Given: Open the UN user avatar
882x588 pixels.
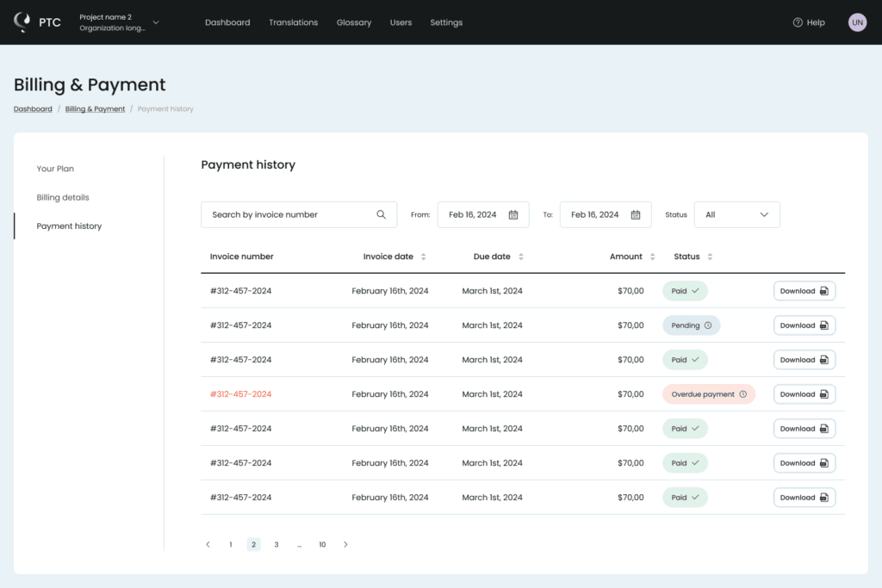Looking at the screenshot, I should (x=857, y=22).
